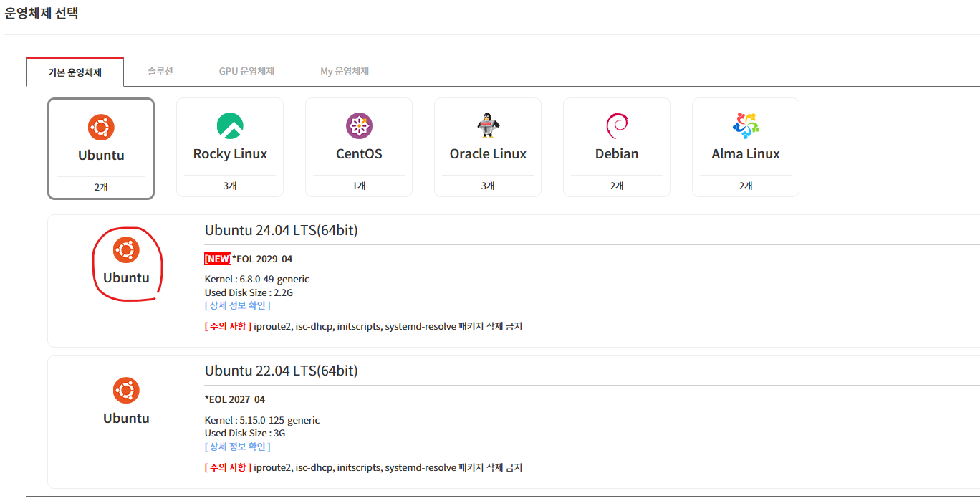Click Kernel : 6.8.0-49-generic text
This screenshot has height=501, width=980.
tap(257, 279)
